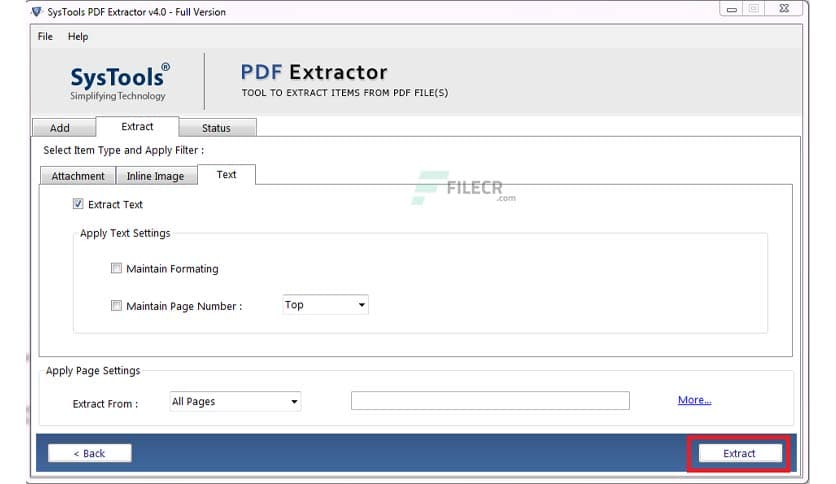
Task: Click the SysTools app icon in title bar
Action: click(36, 11)
